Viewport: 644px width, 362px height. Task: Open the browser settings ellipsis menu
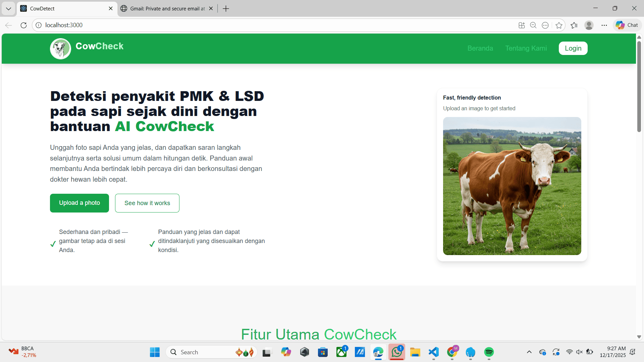(x=604, y=25)
